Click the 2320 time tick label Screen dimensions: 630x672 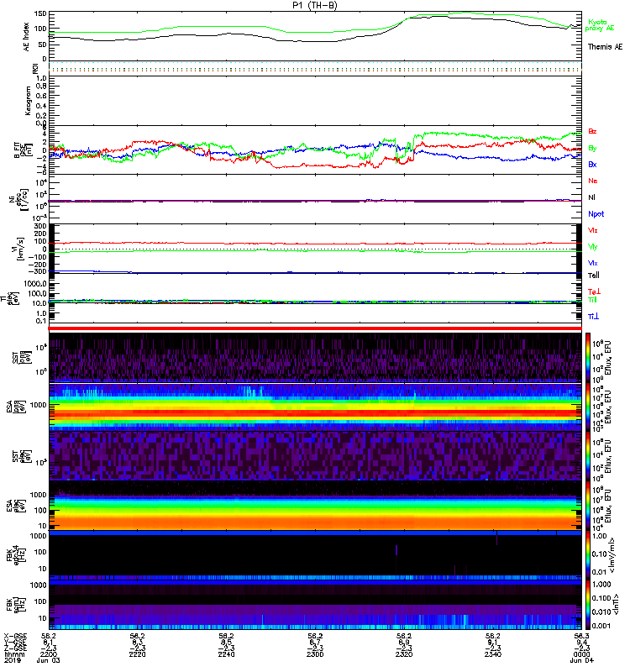tap(404, 654)
